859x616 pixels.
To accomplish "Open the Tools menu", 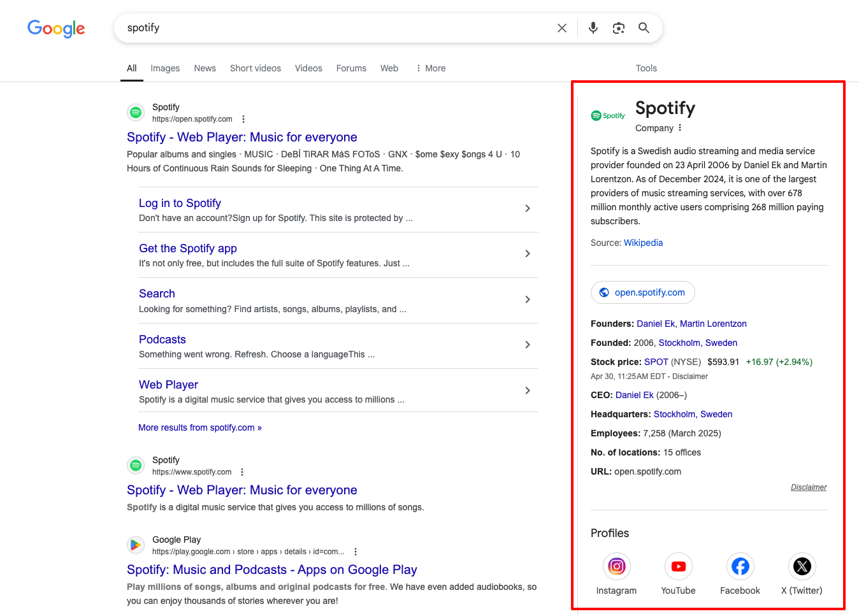I will pyautogui.click(x=646, y=68).
